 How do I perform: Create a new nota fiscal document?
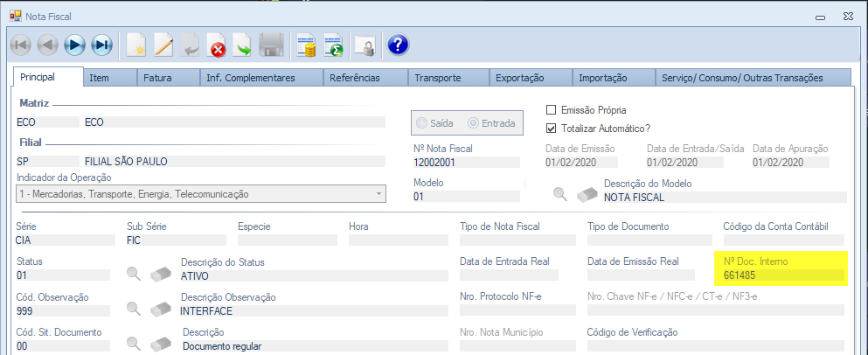(136, 45)
